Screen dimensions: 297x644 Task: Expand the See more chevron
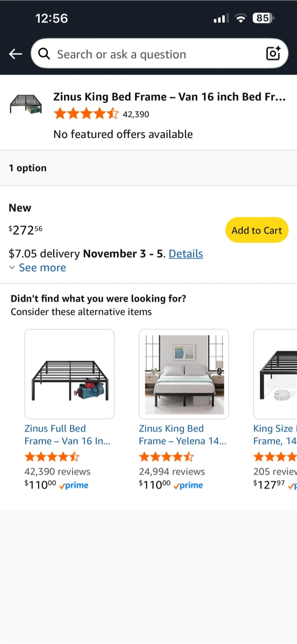pos(12,267)
